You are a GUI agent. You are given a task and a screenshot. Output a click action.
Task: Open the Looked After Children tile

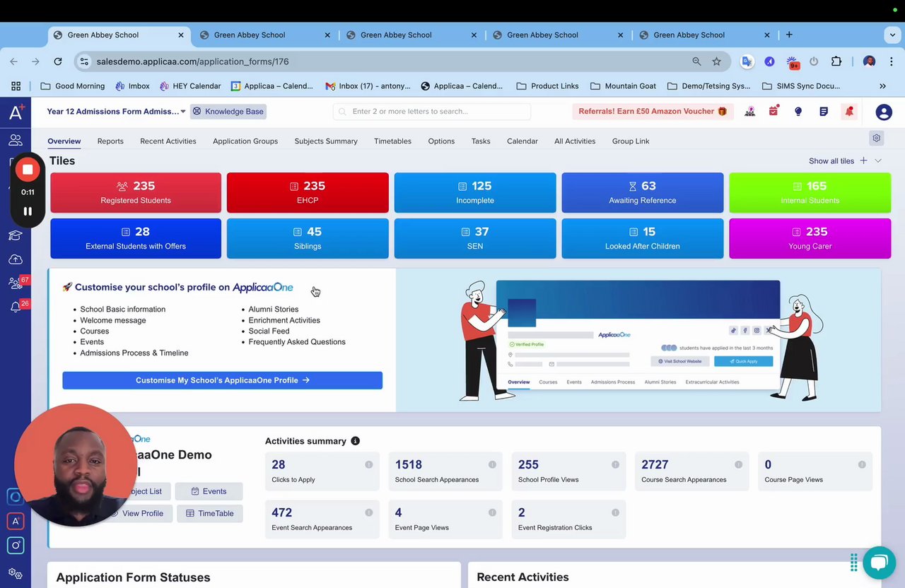coord(643,238)
